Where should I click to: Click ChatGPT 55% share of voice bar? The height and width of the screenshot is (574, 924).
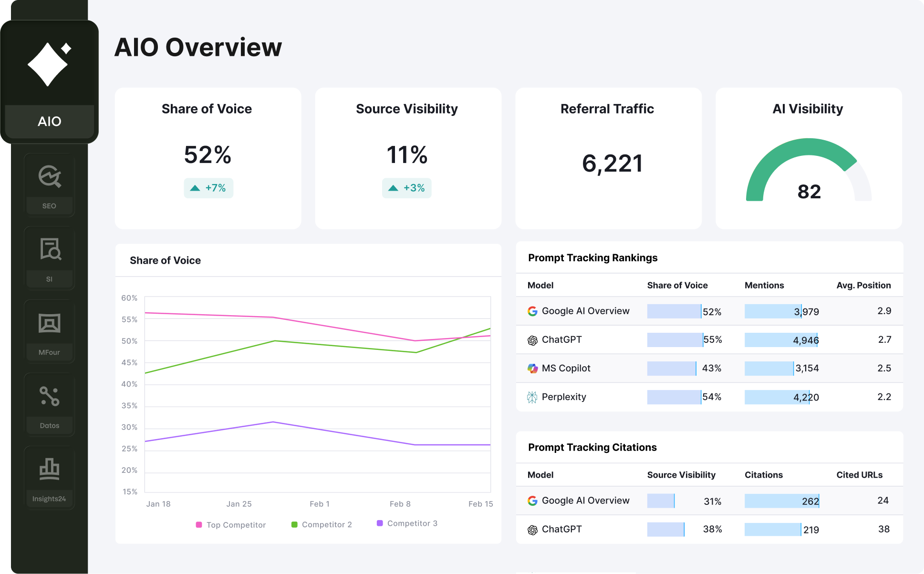click(675, 340)
